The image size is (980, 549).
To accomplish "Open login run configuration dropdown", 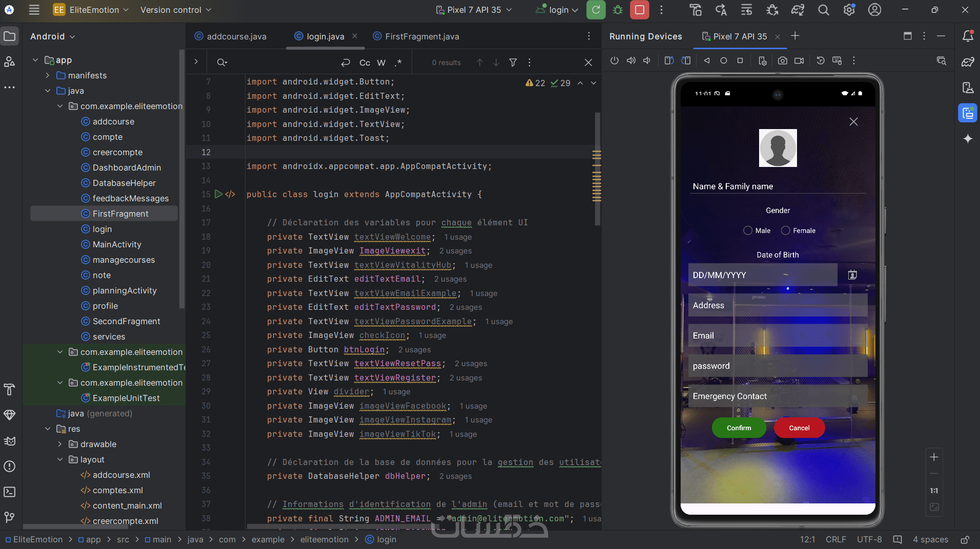I will tap(557, 10).
